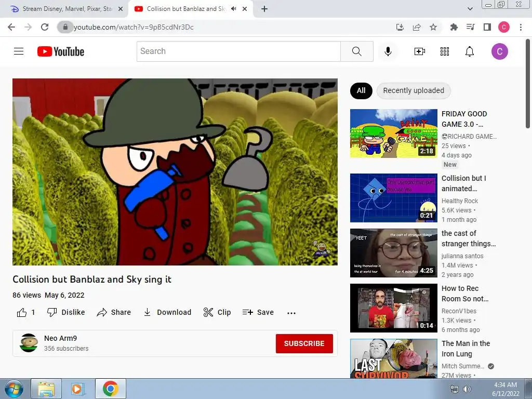Viewport: 532px width, 399px height.
Task: Open Neo Arm9 channel name link
Action: coord(60,338)
